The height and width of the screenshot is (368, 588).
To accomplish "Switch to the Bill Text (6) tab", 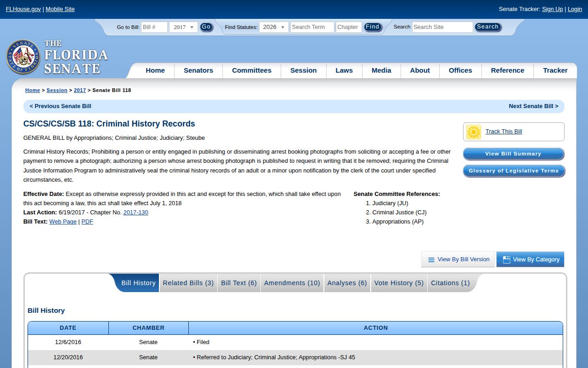I will [239, 283].
